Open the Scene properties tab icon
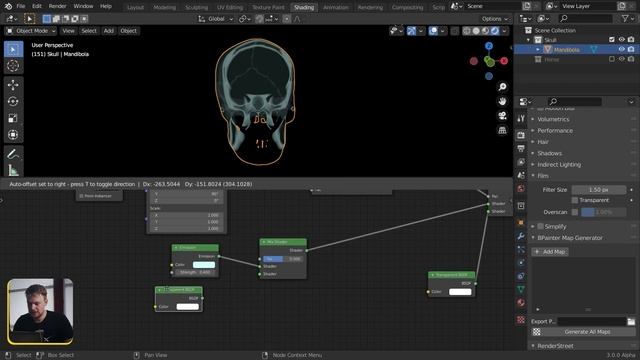 point(521,176)
